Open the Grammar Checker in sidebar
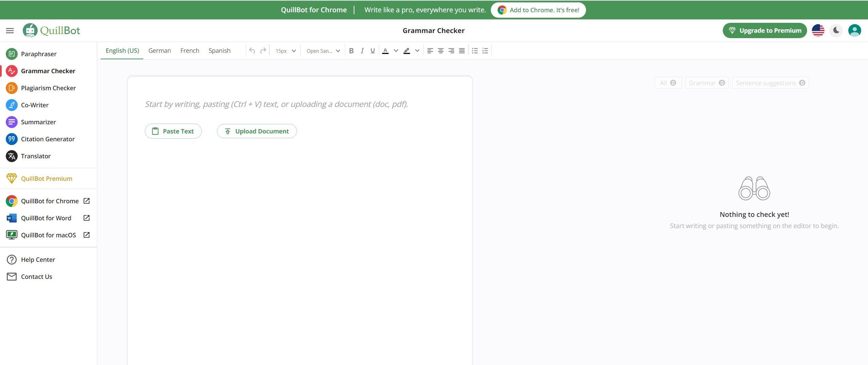The height and width of the screenshot is (365, 868). point(48,71)
